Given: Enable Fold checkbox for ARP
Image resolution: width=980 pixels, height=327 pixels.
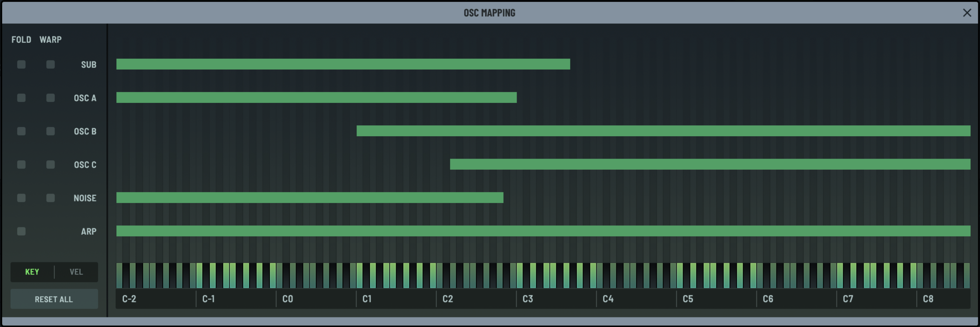Looking at the screenshot, I should point(21,231).
